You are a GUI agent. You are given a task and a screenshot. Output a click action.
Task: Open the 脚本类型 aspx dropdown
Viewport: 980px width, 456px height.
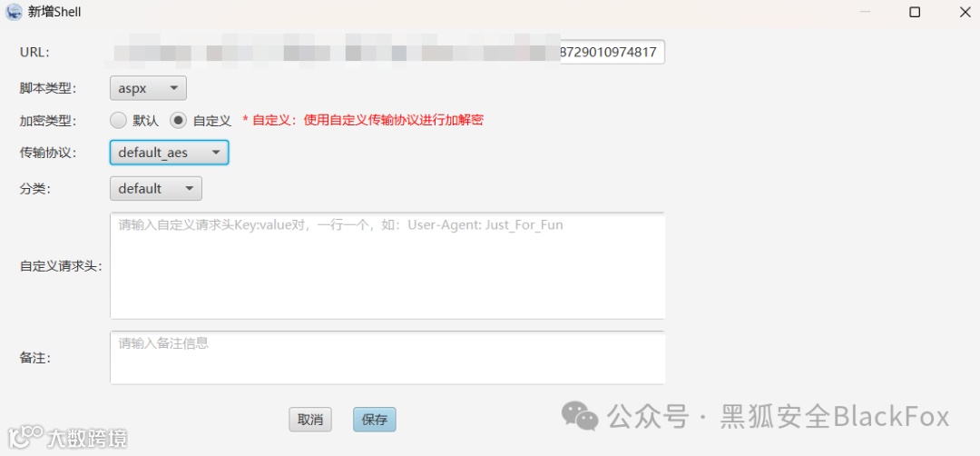point(148,88)
